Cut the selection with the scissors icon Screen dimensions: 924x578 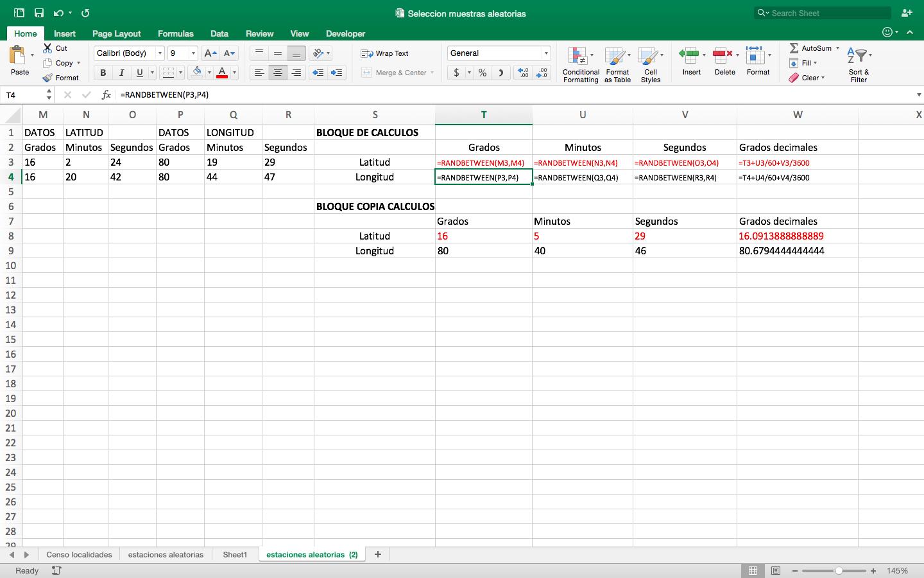click(x=47, y=48)
